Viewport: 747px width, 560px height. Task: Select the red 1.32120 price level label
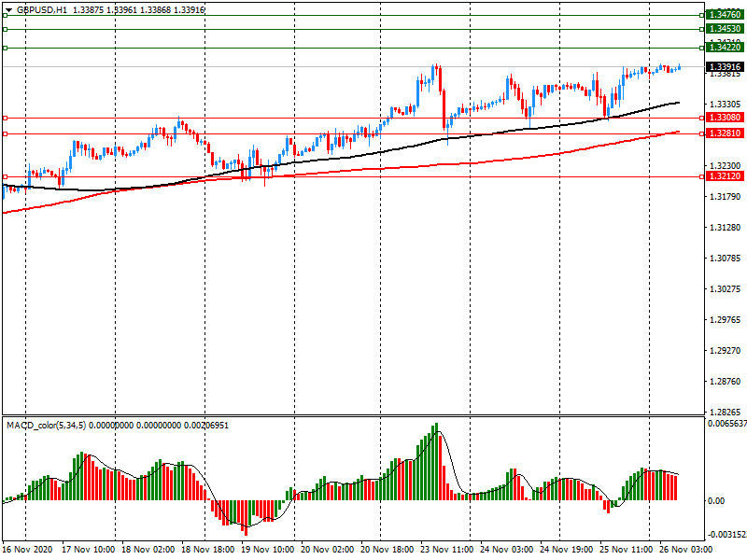[x=725, y=176]
